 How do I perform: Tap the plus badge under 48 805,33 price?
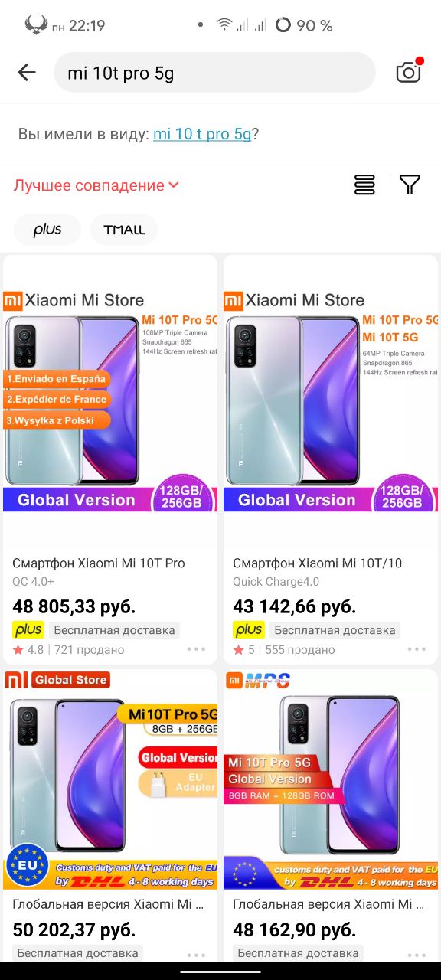28,630
